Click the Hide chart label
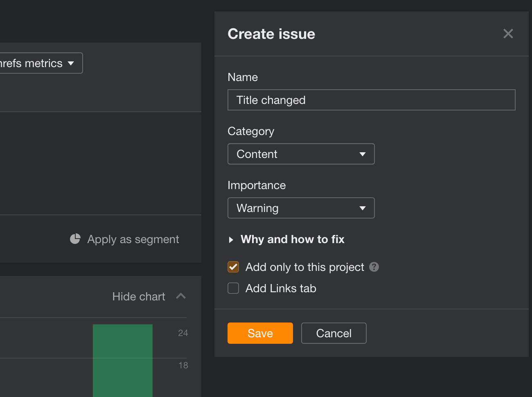Viewport: 532px width, 397px height. coord(139,296)
